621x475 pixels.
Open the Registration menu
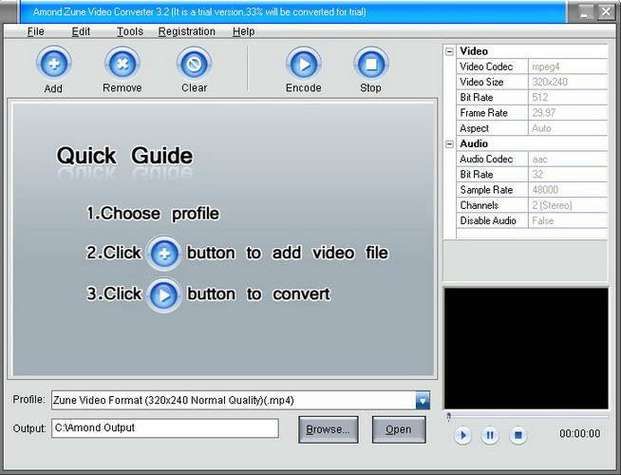pyautogui.click(x=186, y=31)
